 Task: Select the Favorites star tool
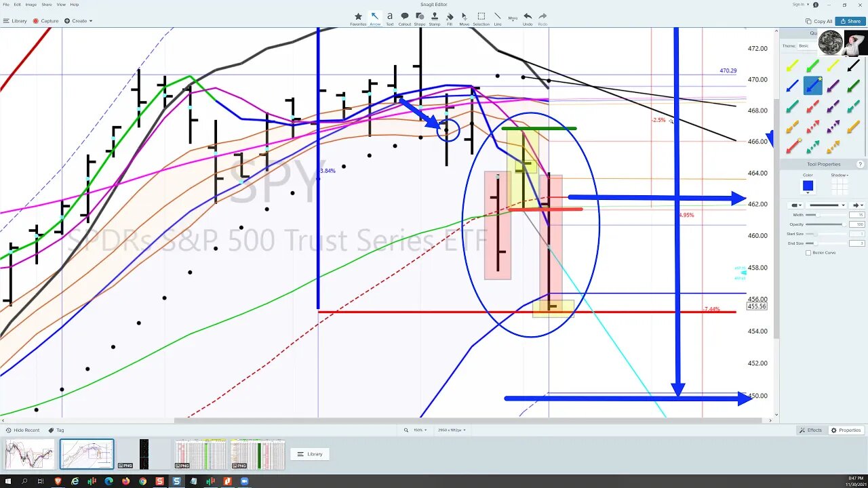[x=358, y=18]
